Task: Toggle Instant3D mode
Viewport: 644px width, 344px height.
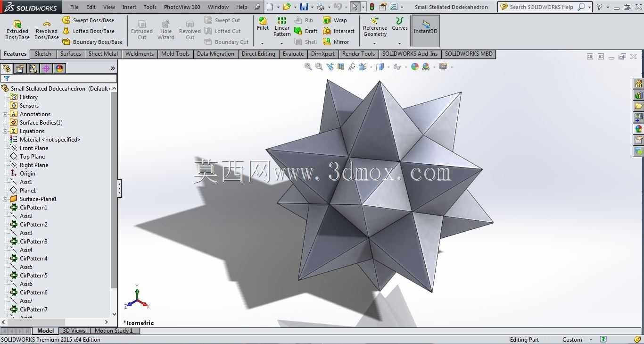Action: (x=426, y=30)
